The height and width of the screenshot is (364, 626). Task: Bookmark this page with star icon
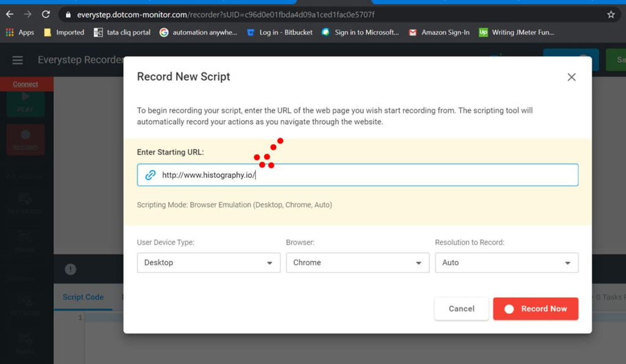coord(611,14)
